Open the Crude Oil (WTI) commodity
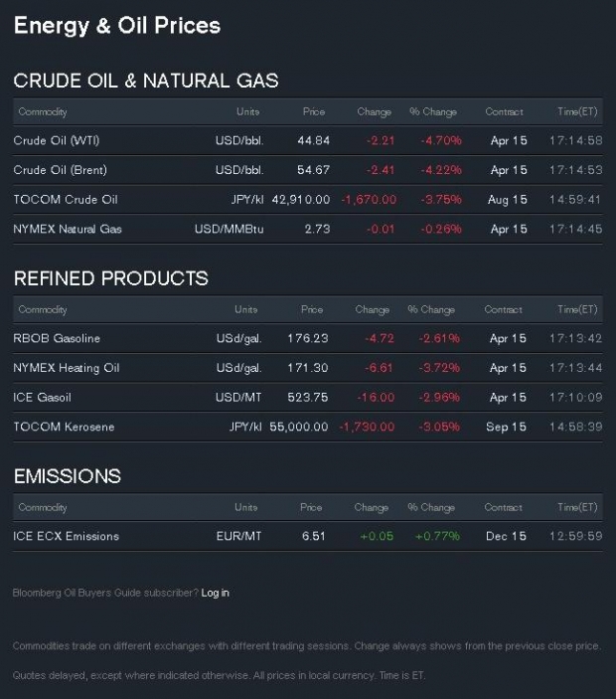The width and height of the screenshot is (616, 699). (x=54, y=140)
